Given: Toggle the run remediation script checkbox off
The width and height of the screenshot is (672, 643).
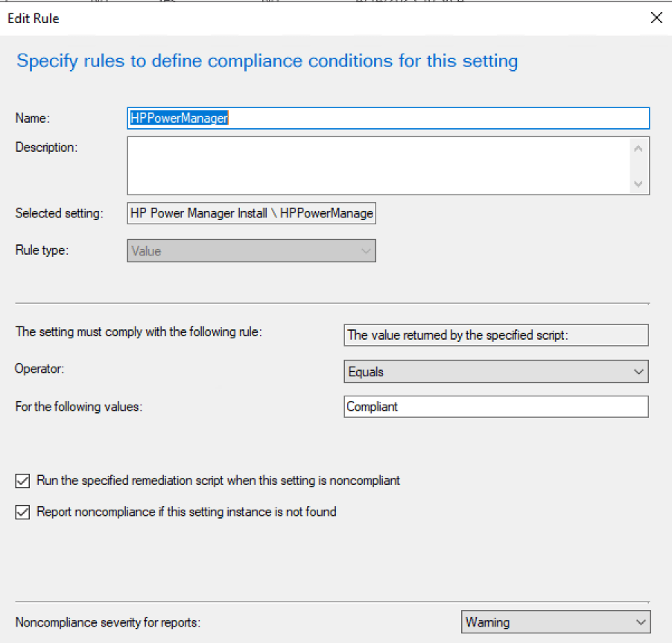Looking at the screenshot, I should point(22,481).
